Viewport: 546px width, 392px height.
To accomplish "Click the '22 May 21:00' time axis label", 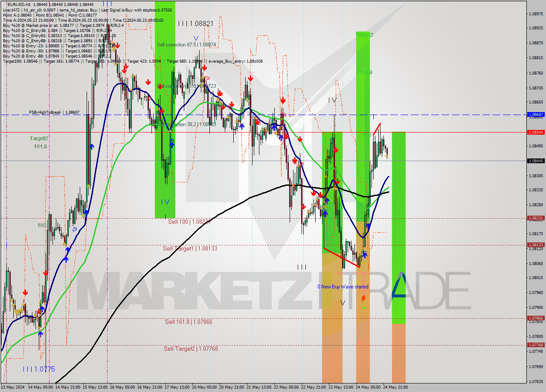I will click(314, 387).
